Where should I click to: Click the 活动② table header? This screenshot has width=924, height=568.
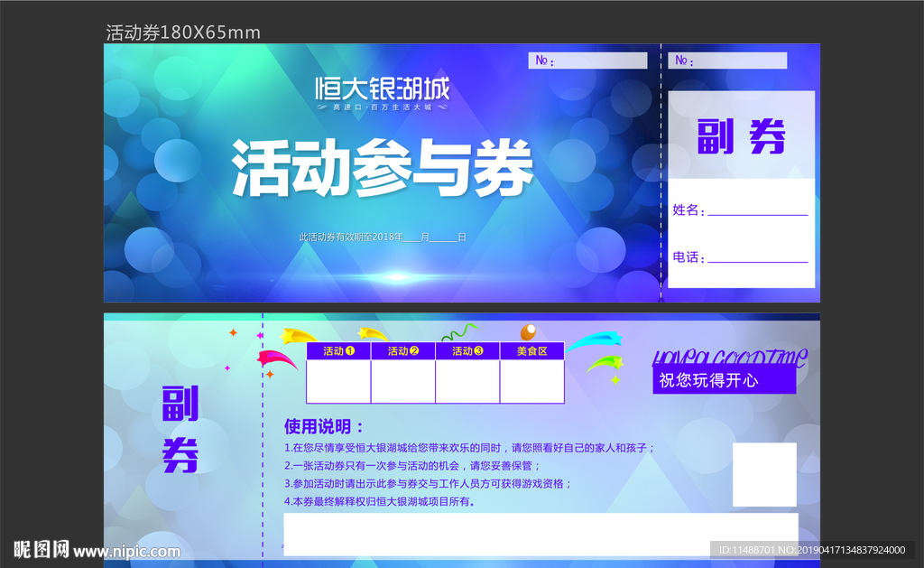[x=403, y=351]
